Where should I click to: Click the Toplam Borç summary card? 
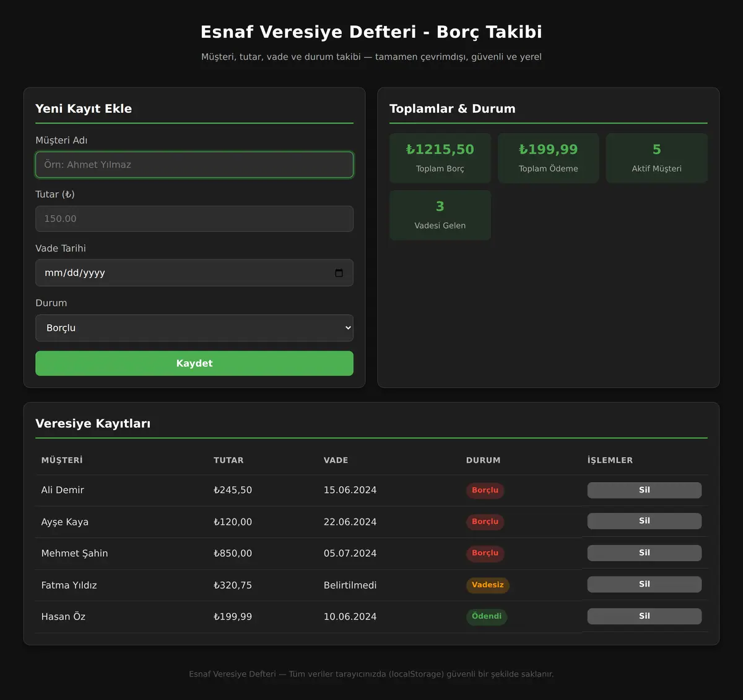pos(440,158)
